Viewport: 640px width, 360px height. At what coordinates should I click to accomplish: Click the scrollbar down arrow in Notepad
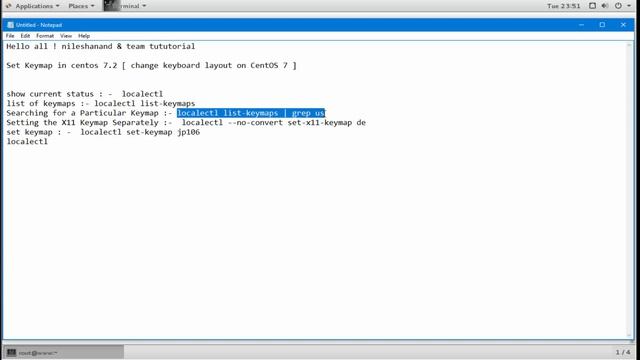point(630,335)
